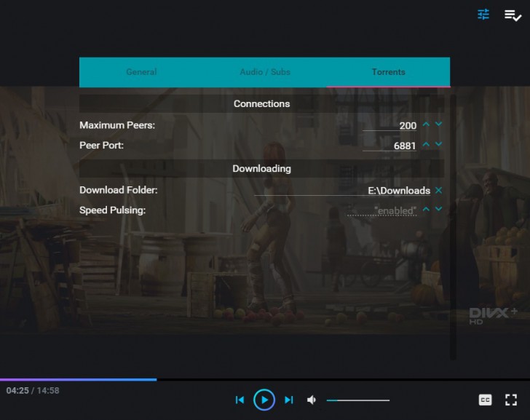Viewport: 530px width, 420px height.
Task: Decrease Maximum Peers with down arrow
Action: [439, 124]
